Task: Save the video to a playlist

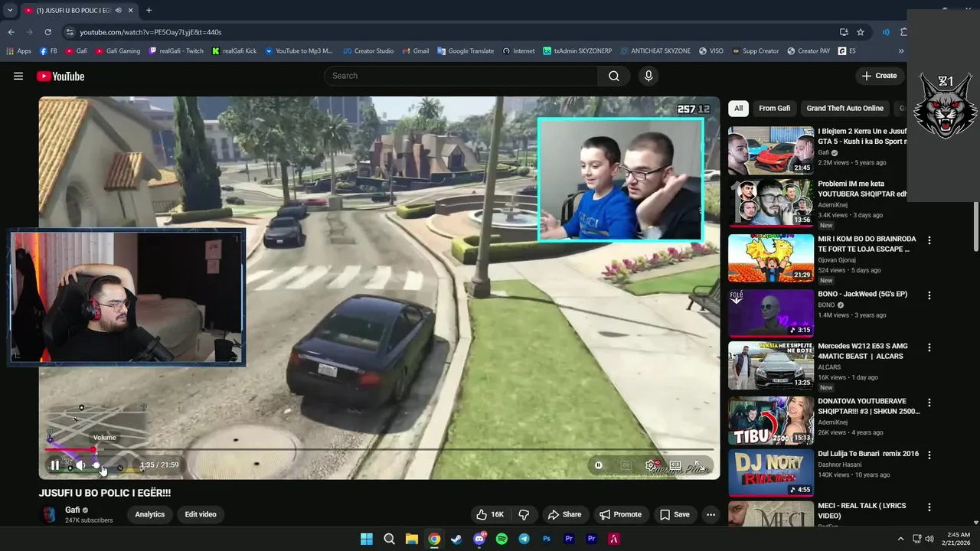Action: (675, 514)
